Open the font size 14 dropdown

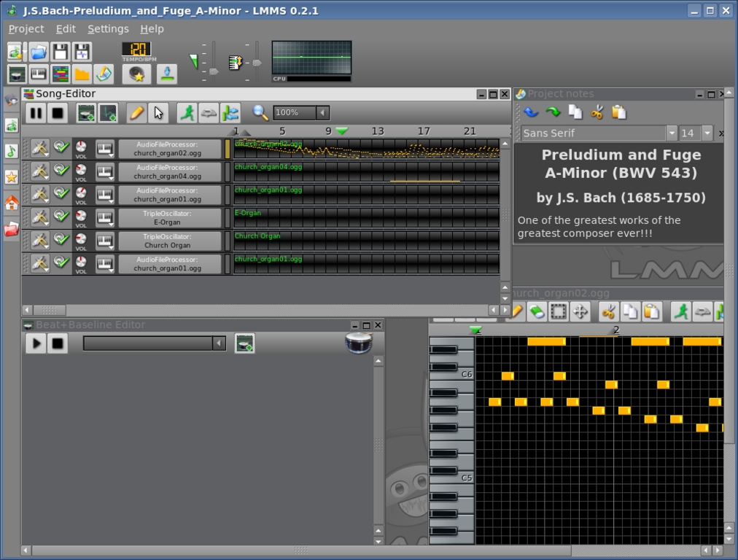(707, 133)
